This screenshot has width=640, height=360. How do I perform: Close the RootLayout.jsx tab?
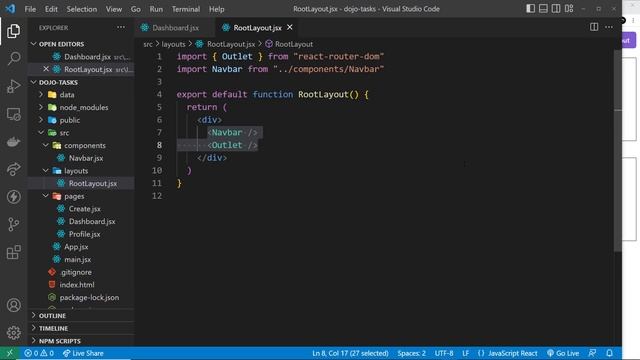(290, 27)
